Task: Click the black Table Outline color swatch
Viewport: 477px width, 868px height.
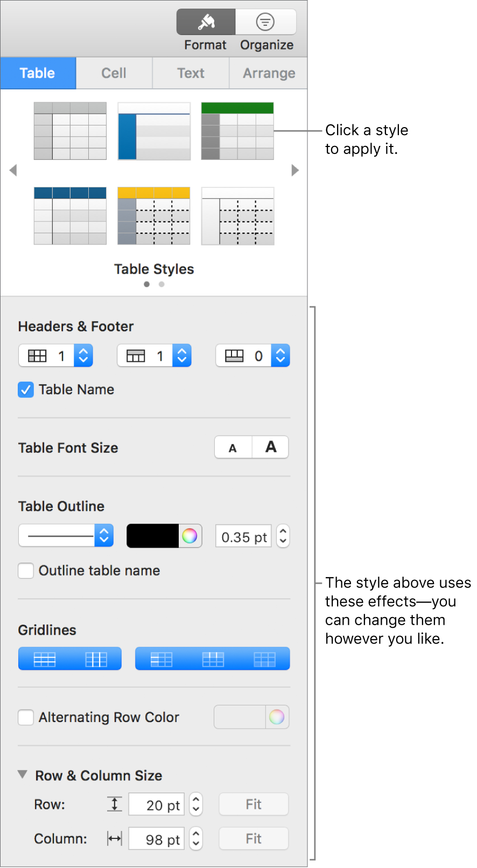Action: coord(152,536)
